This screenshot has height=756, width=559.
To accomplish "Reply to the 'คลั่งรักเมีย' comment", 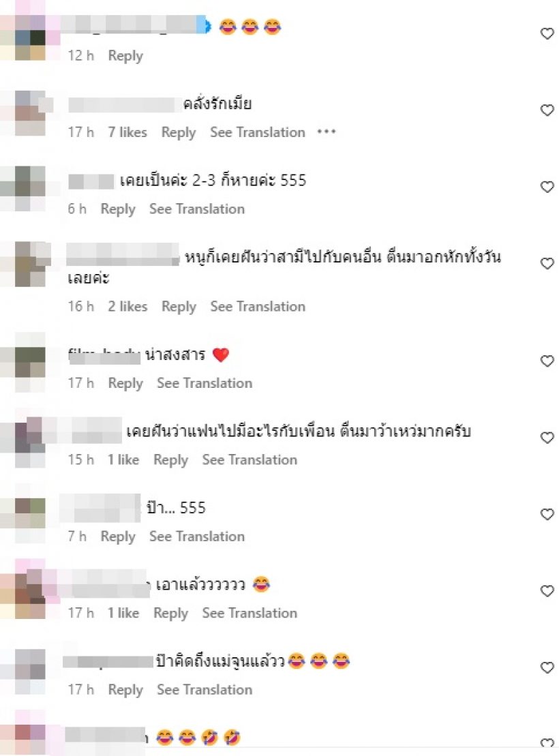I will click(x=179, y=132).
